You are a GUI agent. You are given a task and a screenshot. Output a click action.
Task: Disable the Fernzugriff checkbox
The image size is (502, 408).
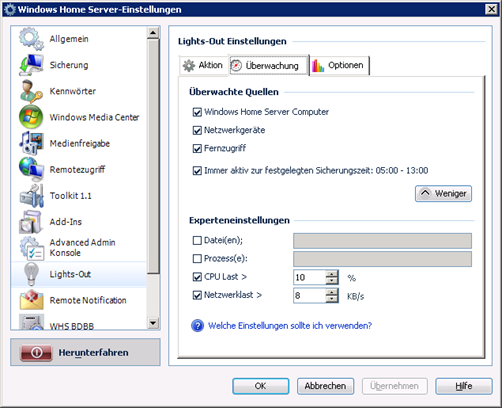tap(197, 148)
